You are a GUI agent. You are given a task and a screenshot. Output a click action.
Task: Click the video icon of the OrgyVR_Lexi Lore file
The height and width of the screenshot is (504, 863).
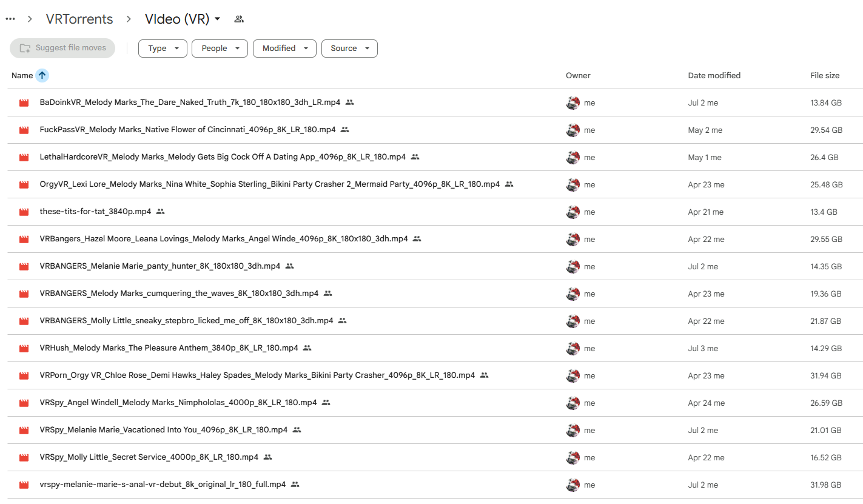24,184
